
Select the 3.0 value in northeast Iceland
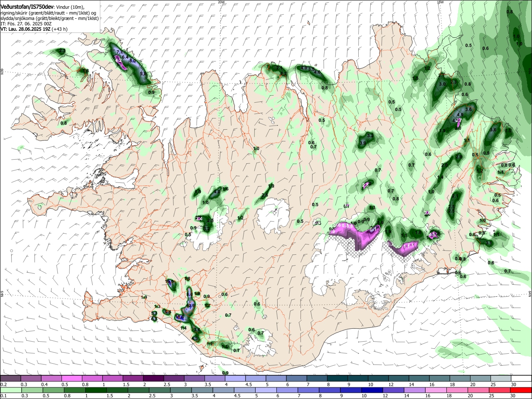click(x=443, y=84)
